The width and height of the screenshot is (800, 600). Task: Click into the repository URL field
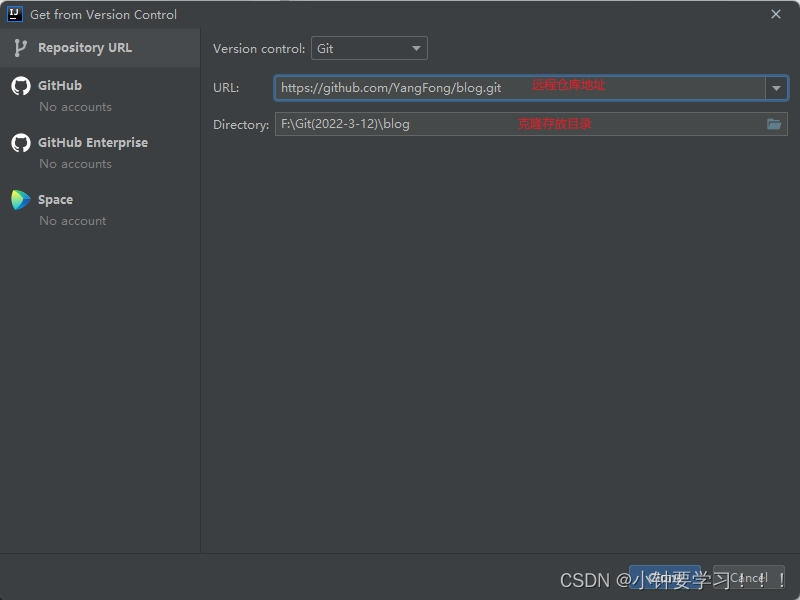(x=519, y=88)
